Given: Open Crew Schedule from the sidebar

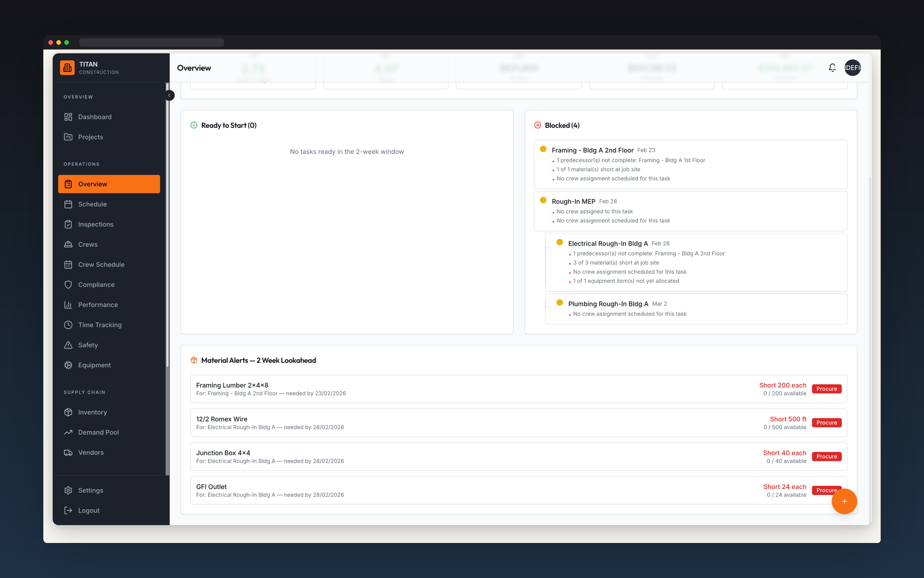Looking at the screenshot, I should point(109,264).
